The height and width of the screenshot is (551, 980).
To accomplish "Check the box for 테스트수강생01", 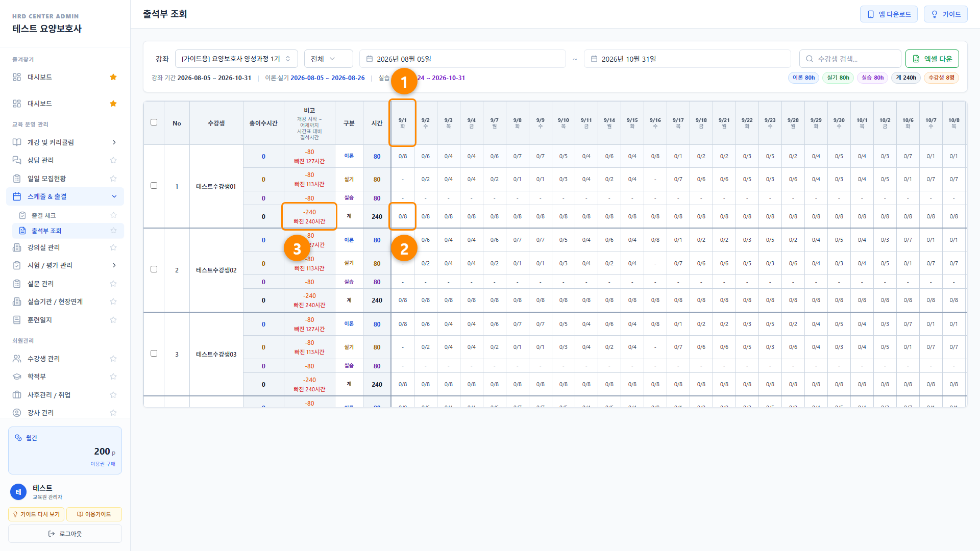I will 154,186.
